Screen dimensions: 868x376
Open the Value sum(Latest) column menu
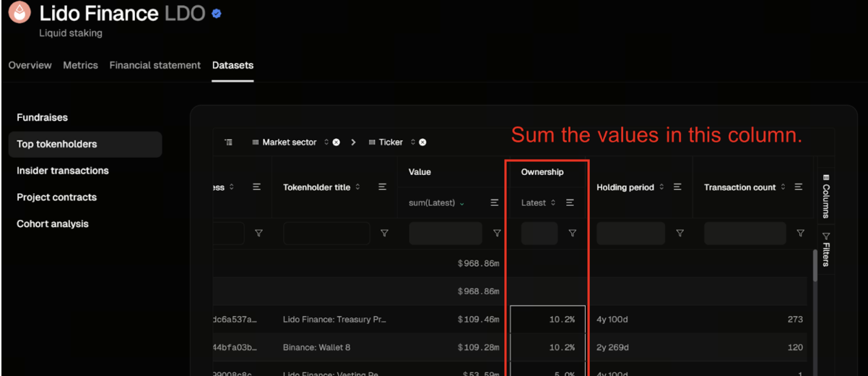[495, 203]
